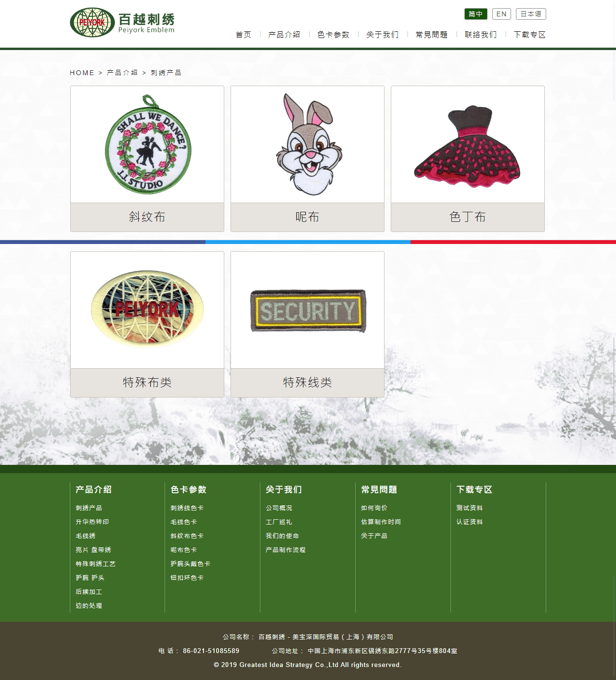Open footer link 钮扣环色卡
The width and height of the screenshot is (616, 680).
(x=187, y=577)
